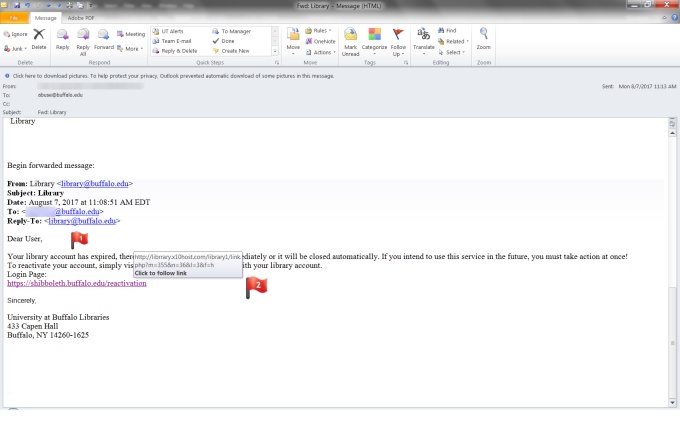Image resolution: width=680 pixels, height=425 pixels.
Task: Click the @buffalo.edu recipient link
Action: coord(77,211)
